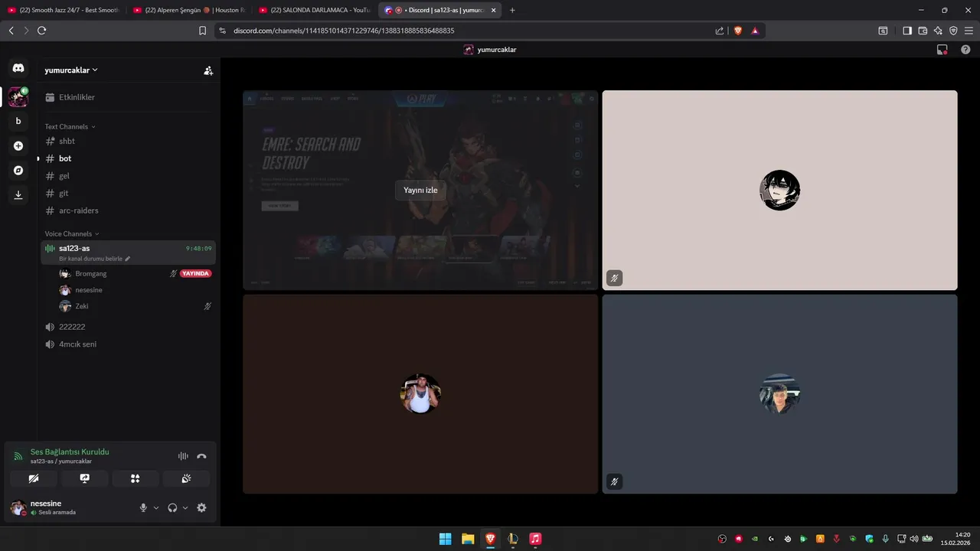Viewport: 980px width, 551px height.
Task: Start screen sharing with monitor icon button
Action: (x=85, y=479)
